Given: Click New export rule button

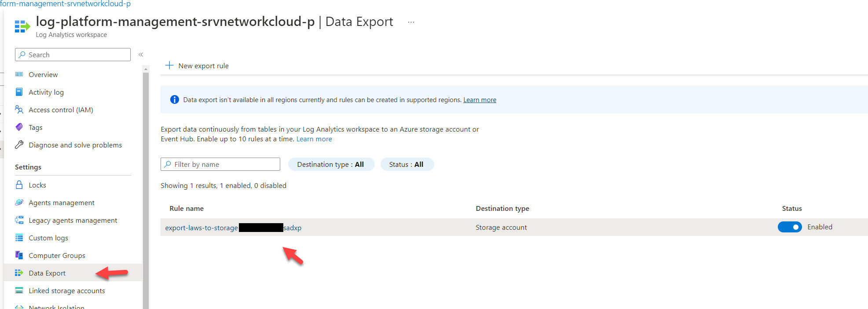Looking at the screenshot, I should point(197,66).
